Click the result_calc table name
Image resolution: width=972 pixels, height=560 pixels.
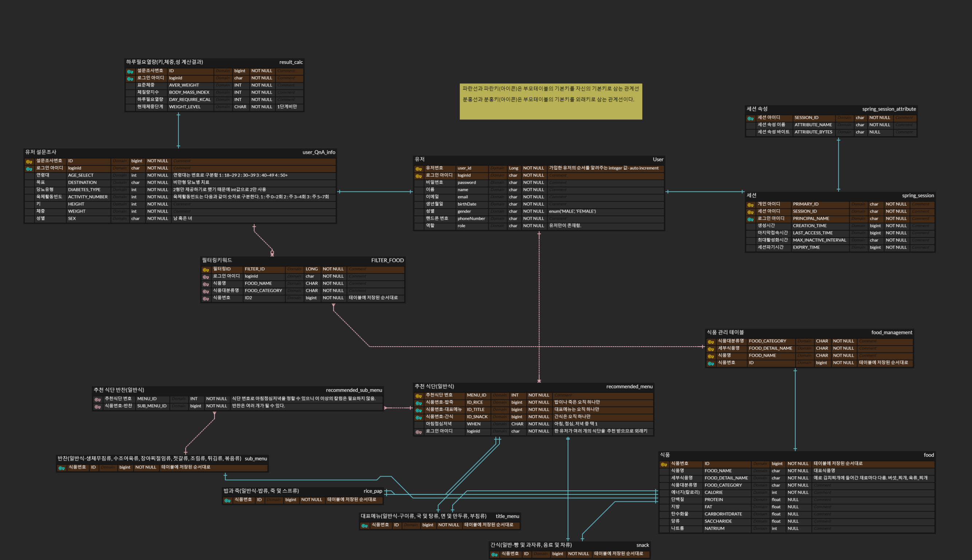(291, 62)
